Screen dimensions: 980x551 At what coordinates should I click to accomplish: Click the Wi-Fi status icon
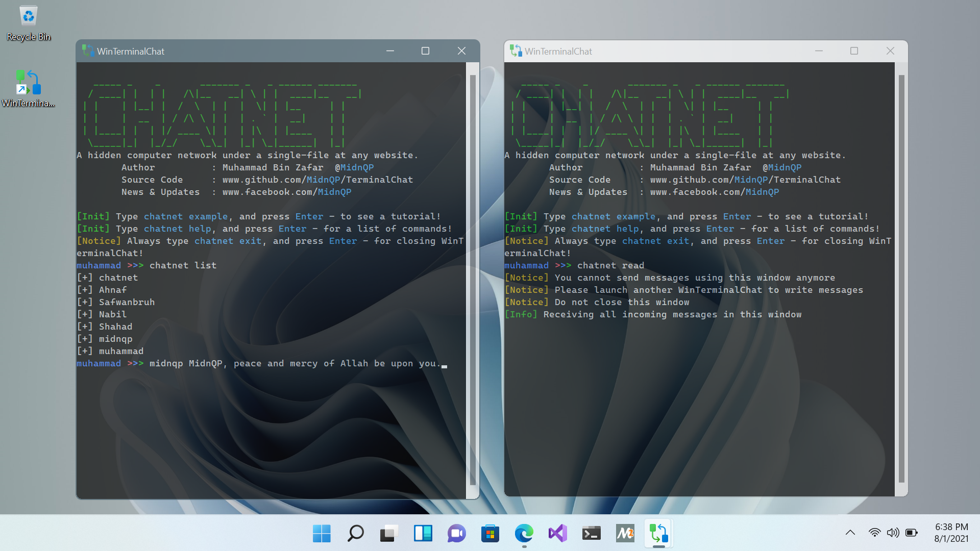pos(874,532)
